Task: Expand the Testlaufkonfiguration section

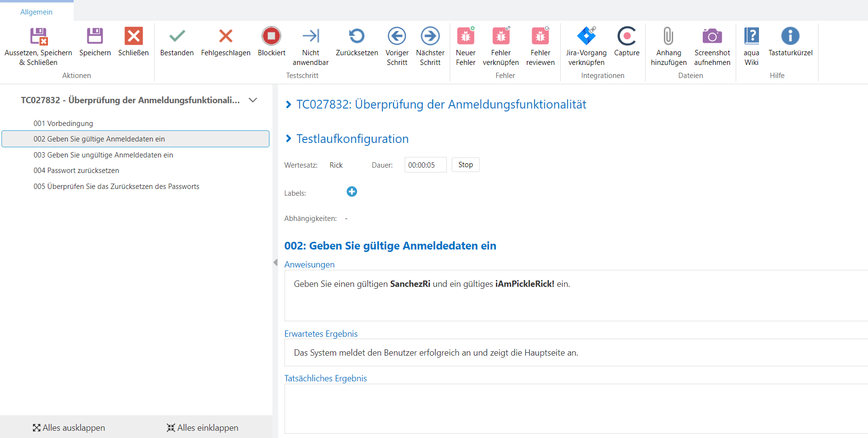Action: [289, 139]
